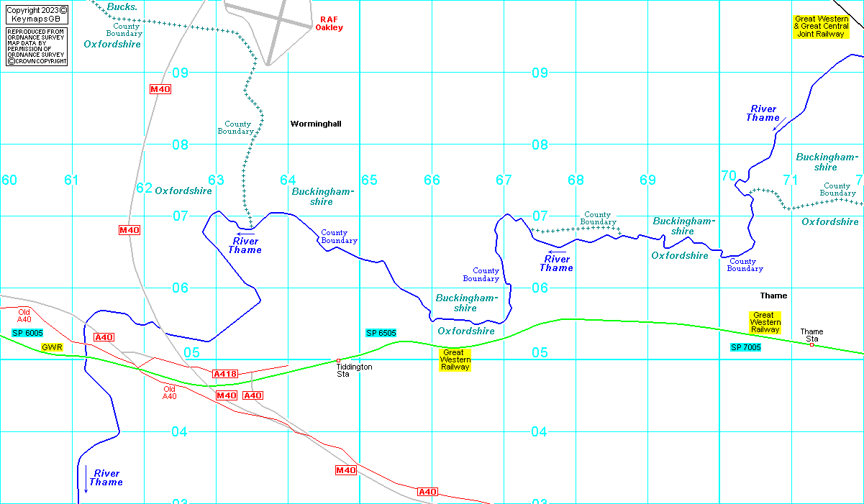Click the Thame Sta red station marker
This screenshot has width=864, height=504.
(x=811, y=345)
